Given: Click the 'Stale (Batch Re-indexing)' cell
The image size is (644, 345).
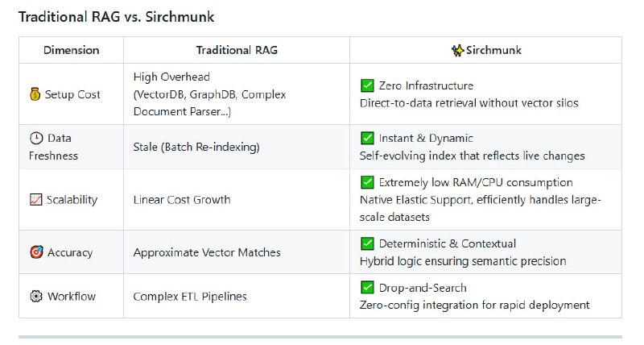Looking at the screenshot, I should [196, 147].
